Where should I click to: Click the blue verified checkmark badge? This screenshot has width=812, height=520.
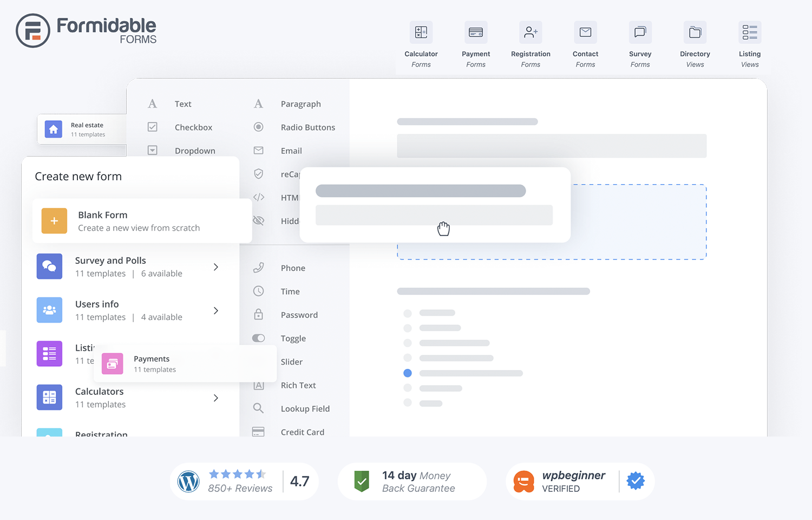636,480
